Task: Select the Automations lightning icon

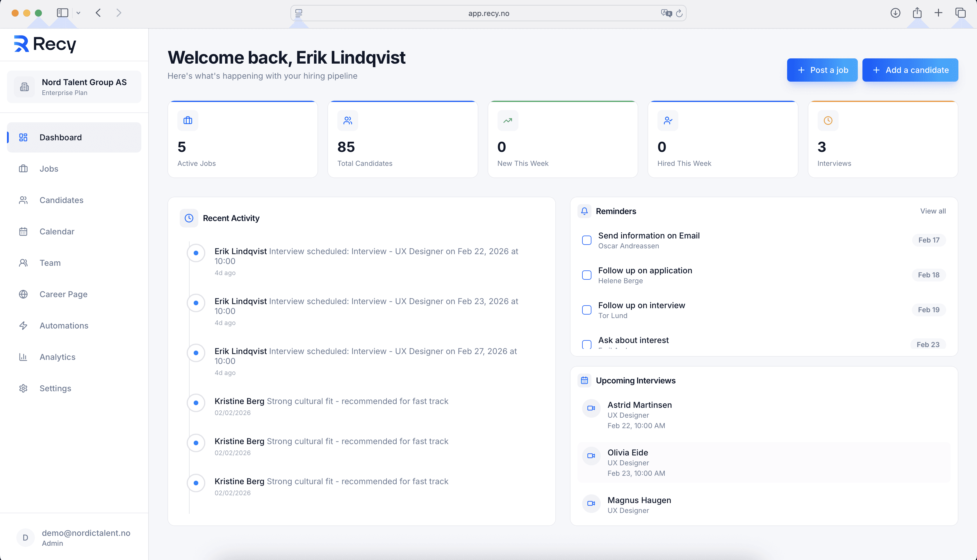Action: 24,325
